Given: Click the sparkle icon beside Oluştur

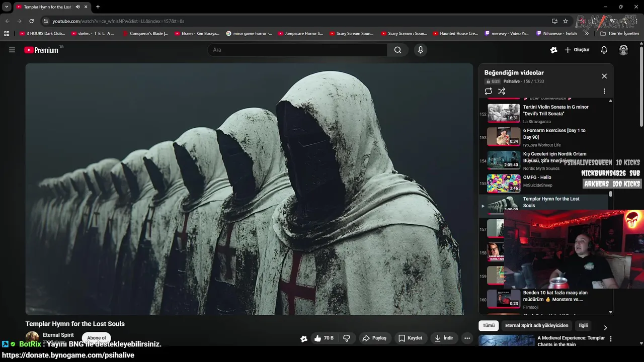Looking at the screenshot, I should (x=554, y=50).
